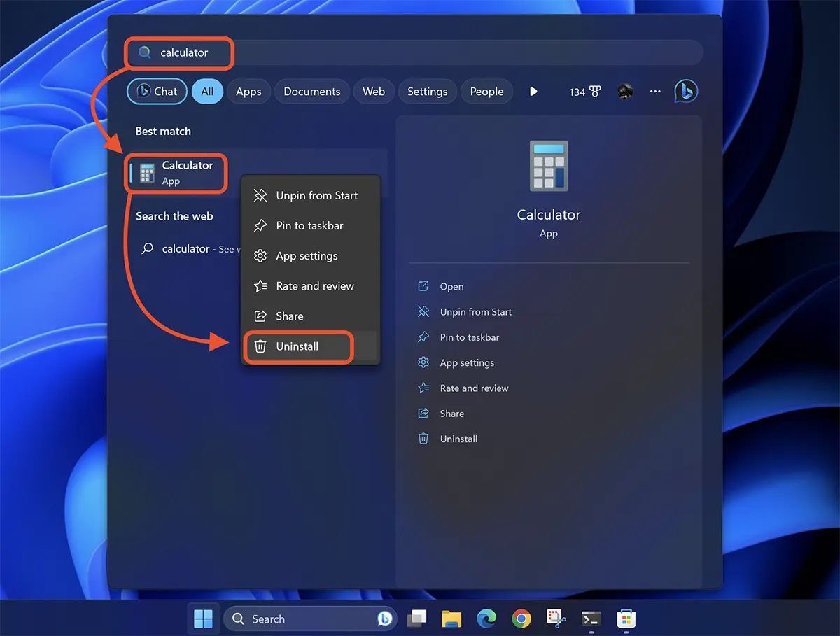Click Share in the details panel
The width and height of the screenshot is (840, 636).
tap(440, 414)
